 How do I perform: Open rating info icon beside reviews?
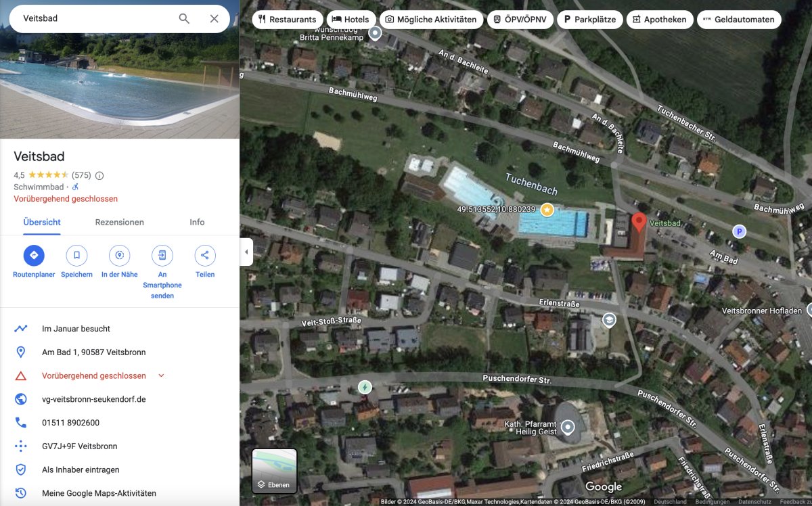point(99,175)
